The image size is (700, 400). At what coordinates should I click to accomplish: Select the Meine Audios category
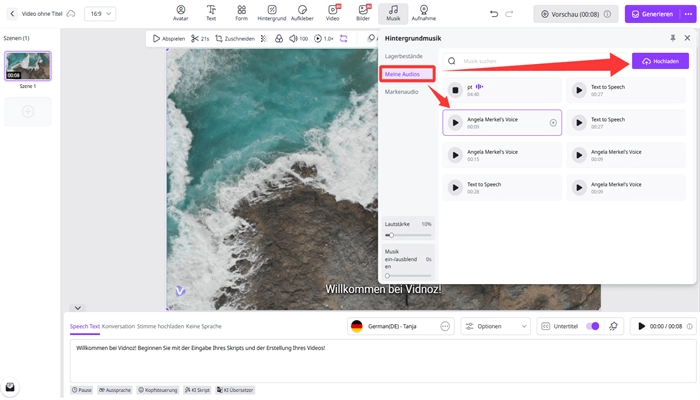tap(407, 74)
